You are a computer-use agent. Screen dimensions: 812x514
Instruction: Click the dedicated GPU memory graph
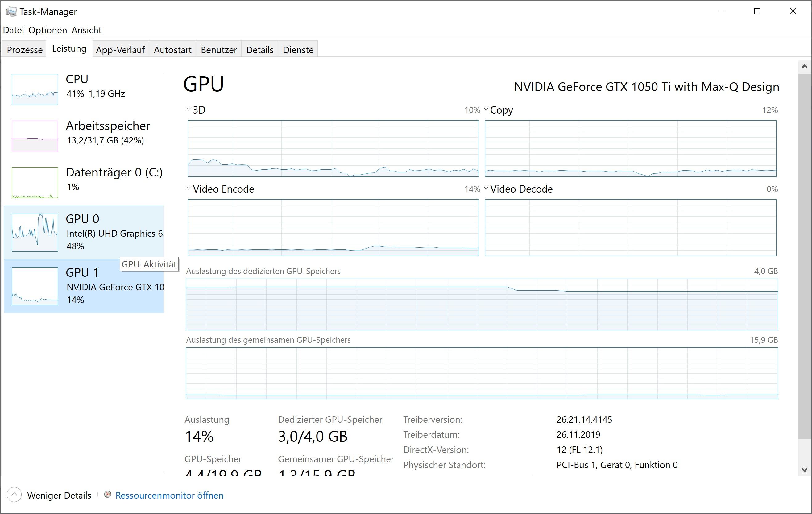click(x=482, y=304)
